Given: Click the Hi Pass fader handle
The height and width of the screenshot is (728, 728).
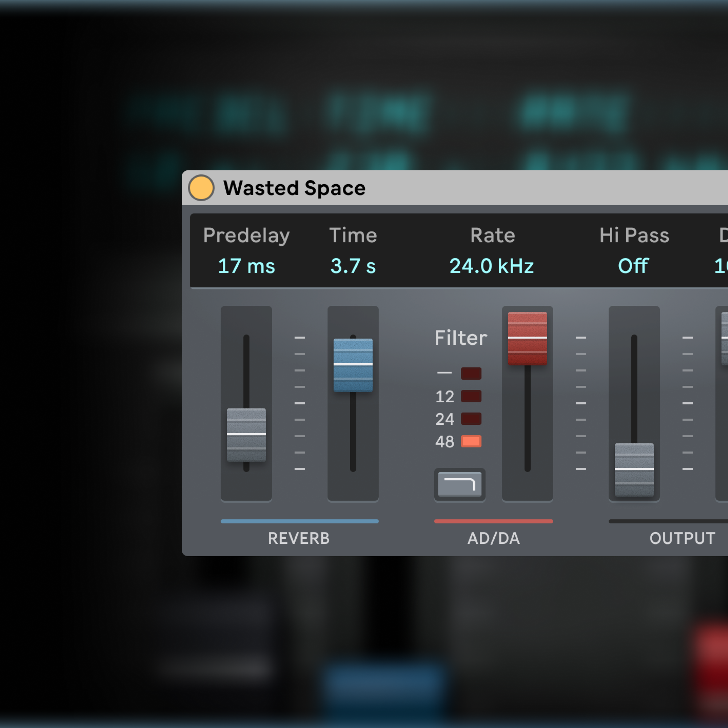Looking at the screenshot, I should click(x=634, y=469).
